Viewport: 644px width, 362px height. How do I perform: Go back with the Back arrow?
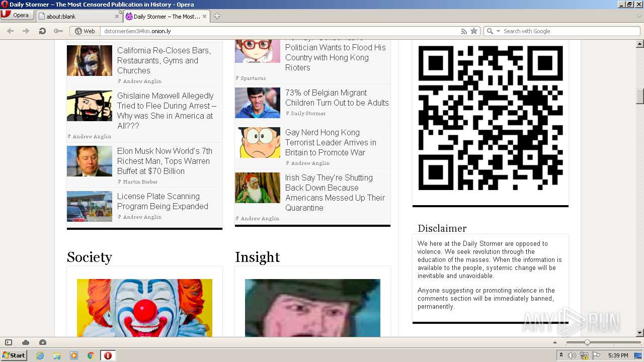coord(11,31)
